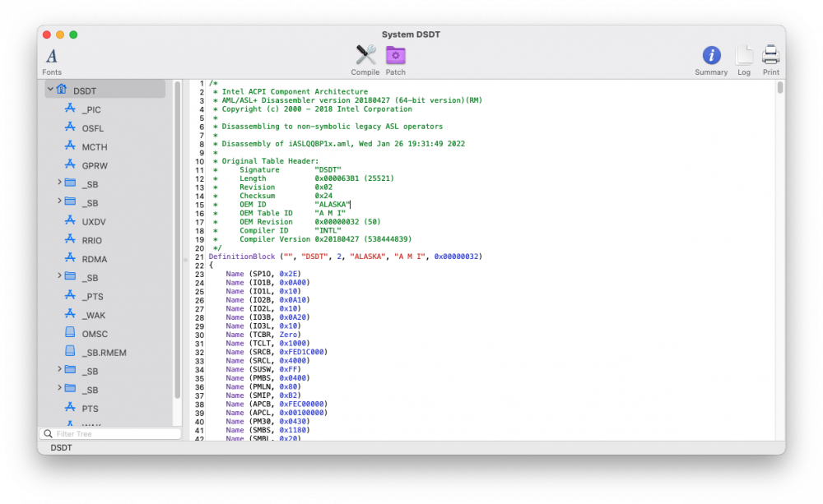Click the DSDT label in status bar

tap(61, 447)
